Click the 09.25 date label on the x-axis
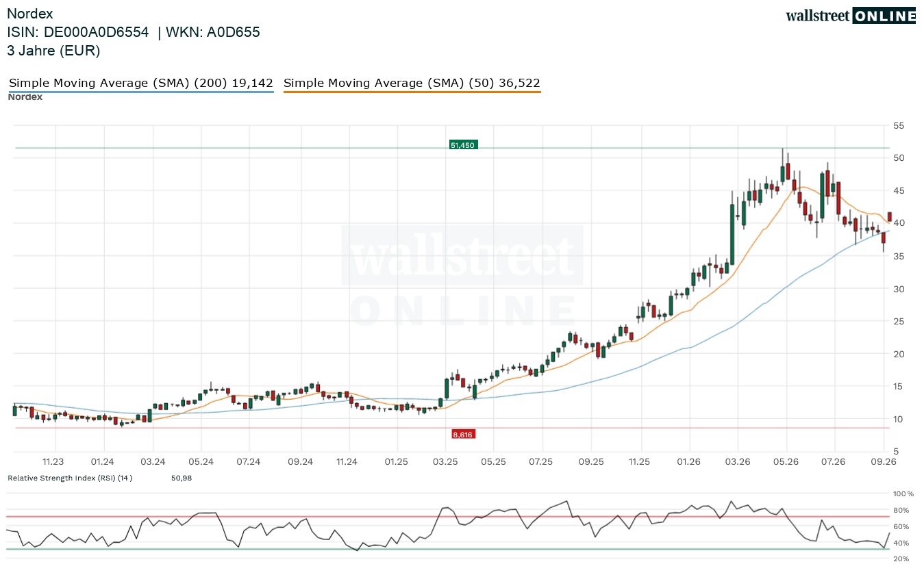 coord(591,462)
